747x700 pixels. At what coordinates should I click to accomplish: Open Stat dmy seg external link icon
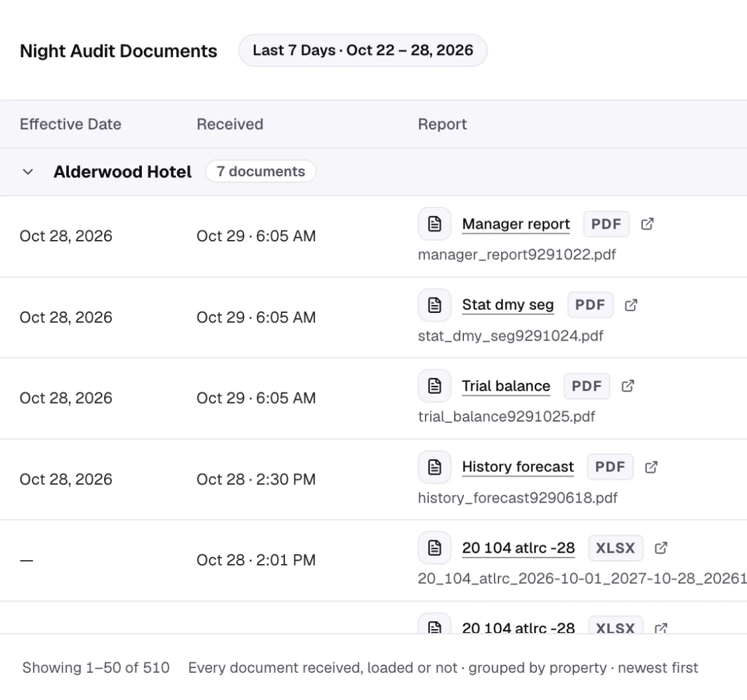tap(631, 304)
